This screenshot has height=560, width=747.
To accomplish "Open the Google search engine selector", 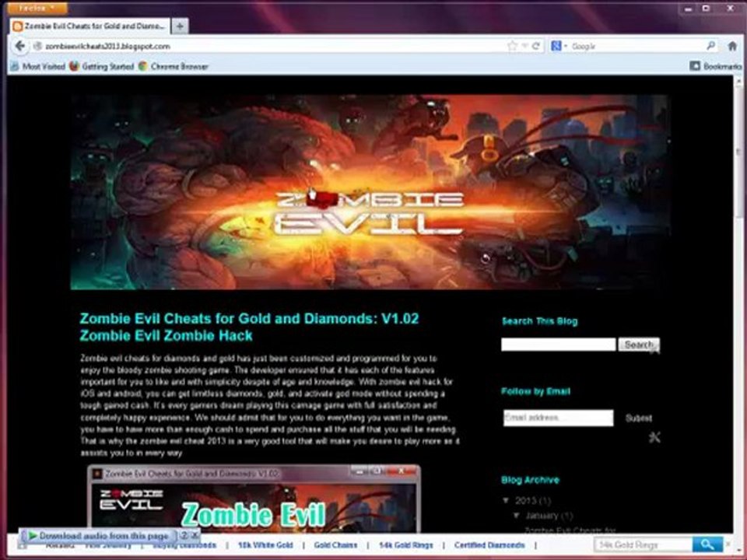I will pyautogui.click(x=559, y=46).
